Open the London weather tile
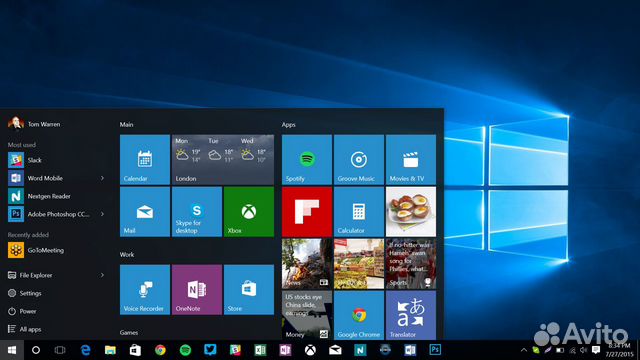 point(223,160)
